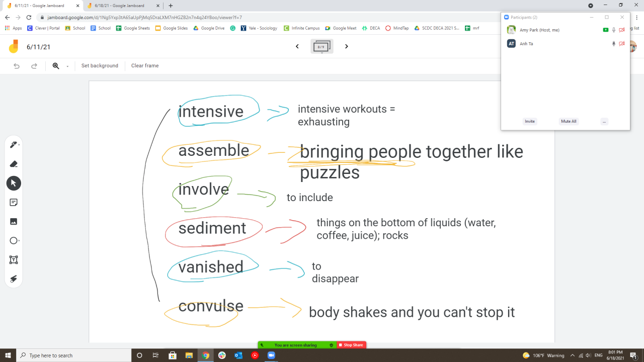The width and height of the screenshot is (644, 362).
Task: Open the Clever | Portal bookmark
Action: pos(43,28)
